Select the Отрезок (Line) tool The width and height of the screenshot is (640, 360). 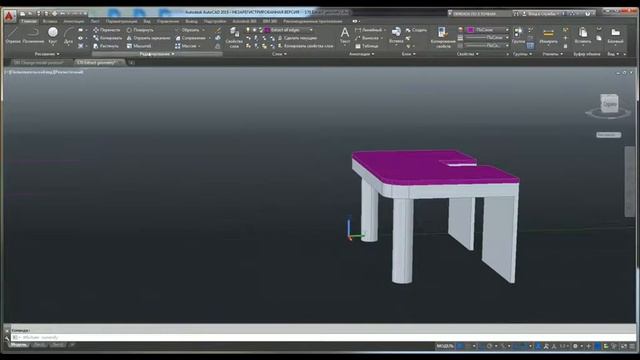coord(13,36)
